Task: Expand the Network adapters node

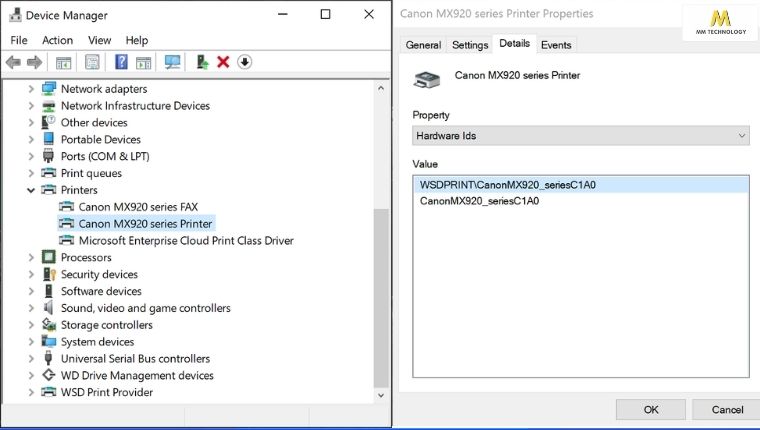Action: pyautogui.click(x=31, y=89)
